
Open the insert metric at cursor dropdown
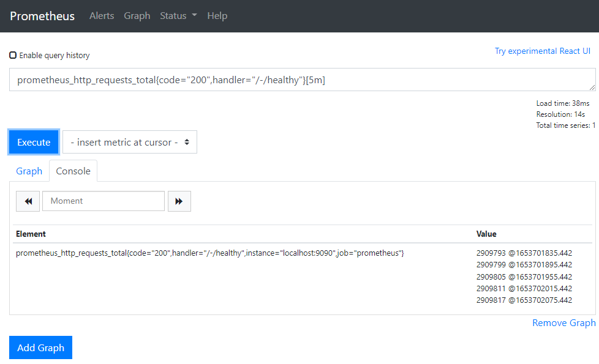(130, 142)
